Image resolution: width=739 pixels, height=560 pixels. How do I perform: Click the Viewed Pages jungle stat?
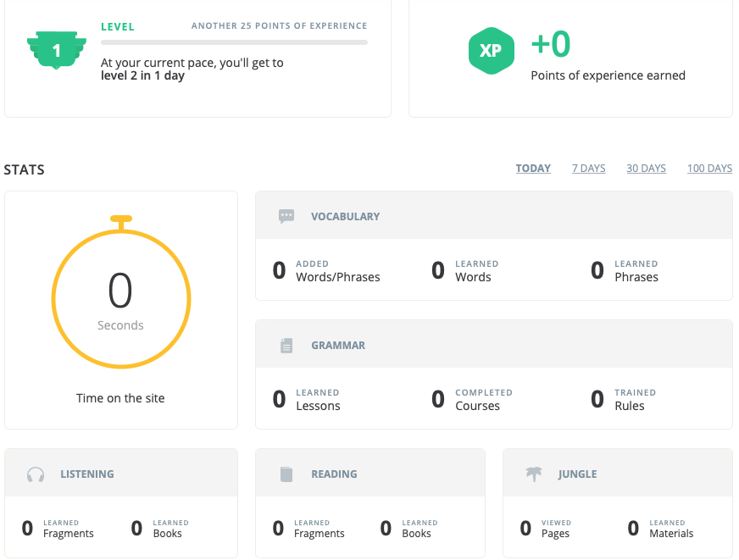tap(545, 529)
